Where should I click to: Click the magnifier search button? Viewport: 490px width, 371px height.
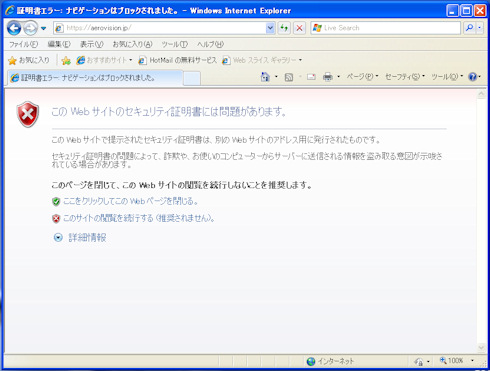pyautogui.click(x=469, y=28)
